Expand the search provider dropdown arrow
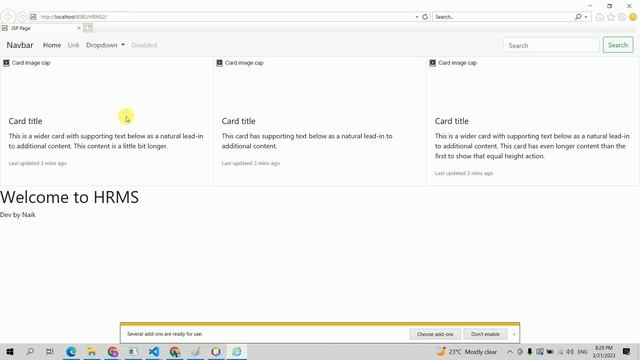Image resolution: width=640 pixels, height=360 pixels. coord(586,17)
